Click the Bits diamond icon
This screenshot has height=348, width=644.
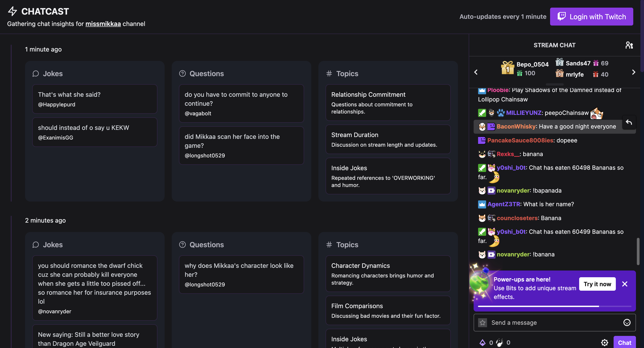(483, 342)
